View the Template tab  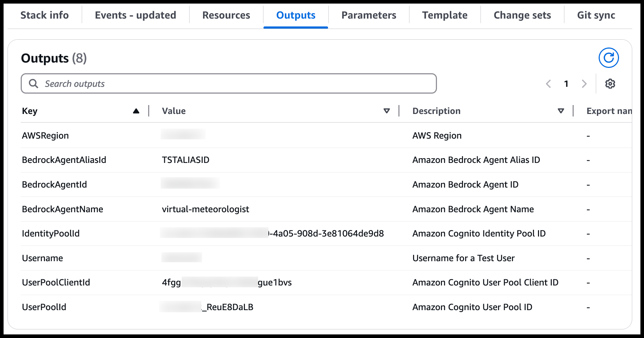click(444, 15)
